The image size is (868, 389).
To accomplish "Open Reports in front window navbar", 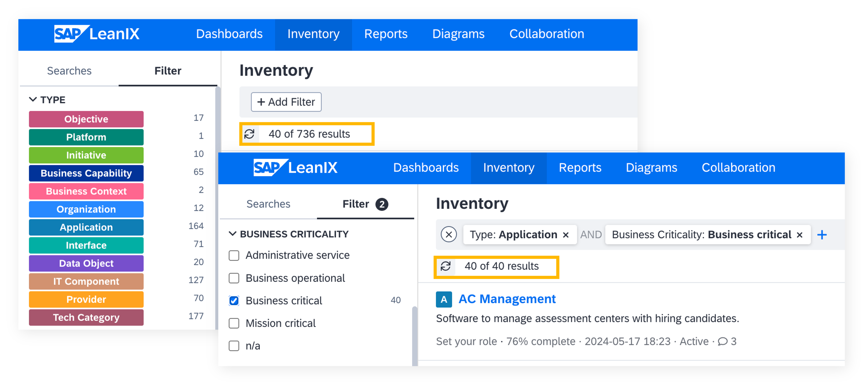I will 580,168.
